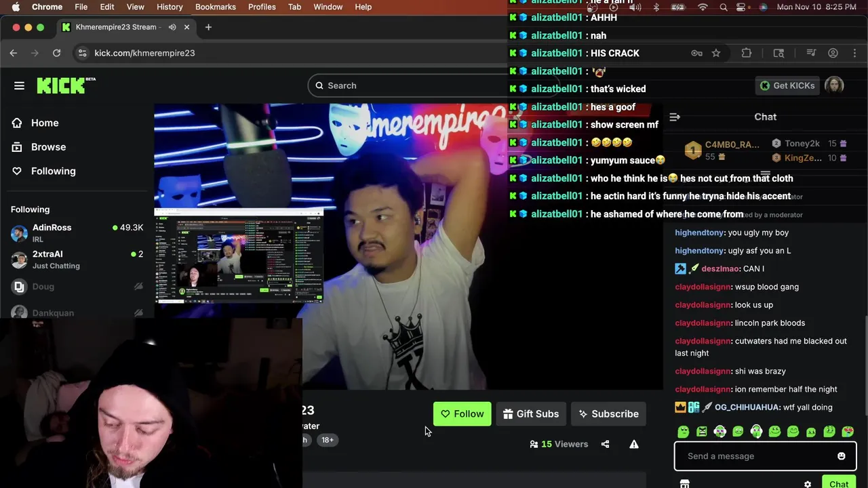This screenshot has width=868, height=488.
Task: Click username deszlmao in chat
Action: pos(720,269)
